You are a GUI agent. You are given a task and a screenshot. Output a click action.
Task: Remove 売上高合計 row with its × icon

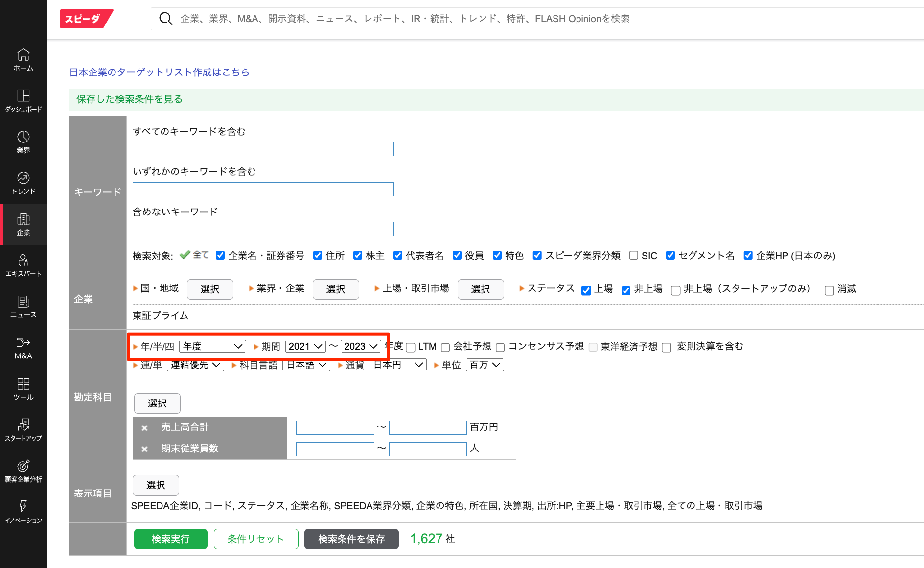pos(144,427)
